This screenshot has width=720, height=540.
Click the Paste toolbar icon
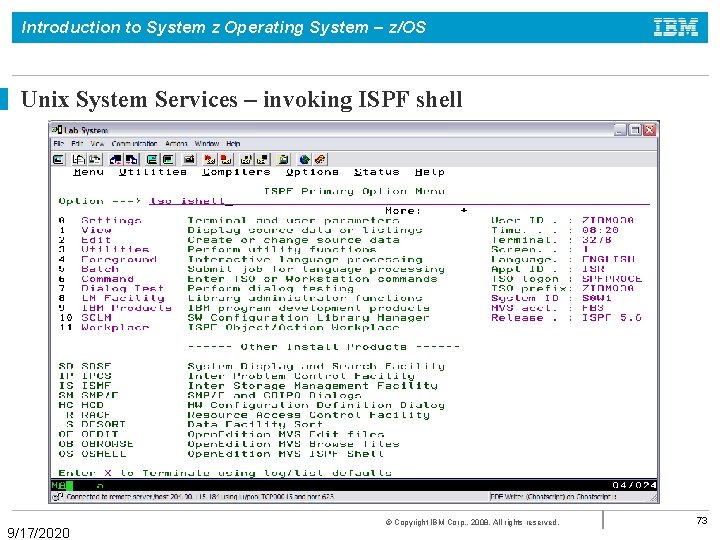point(95,159)
